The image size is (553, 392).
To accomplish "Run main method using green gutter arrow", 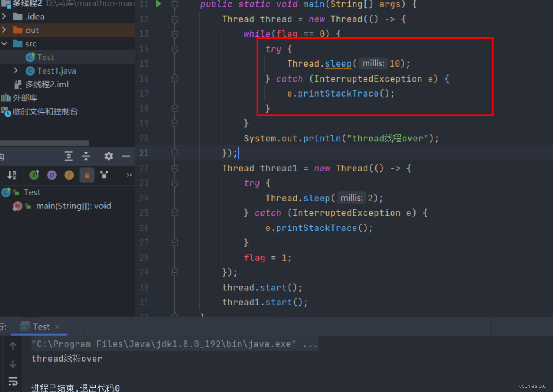I will pos(158,4).
